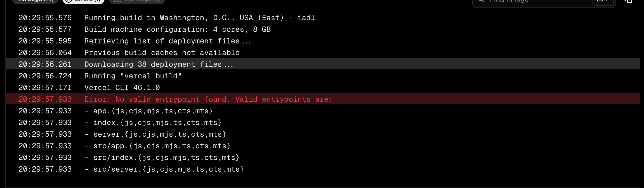Click the copy logs icon
This screenshot has height=188, width=644.
pos(628,1)
